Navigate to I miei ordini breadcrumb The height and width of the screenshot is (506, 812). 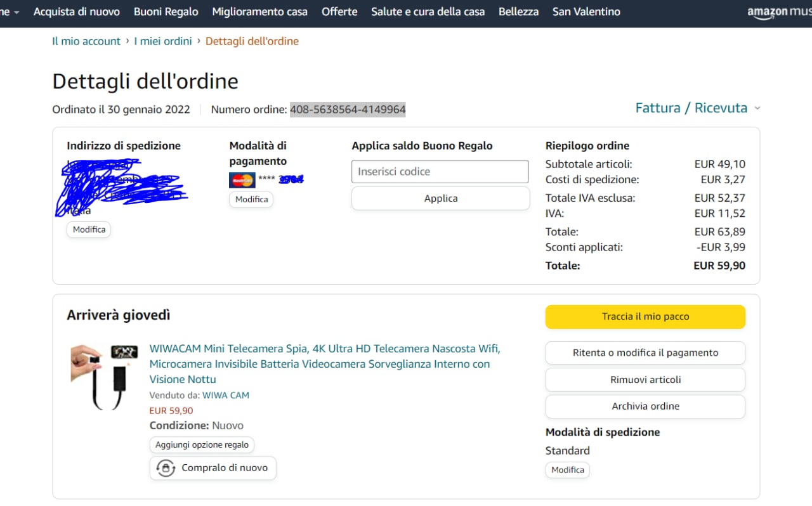point(162,41)
